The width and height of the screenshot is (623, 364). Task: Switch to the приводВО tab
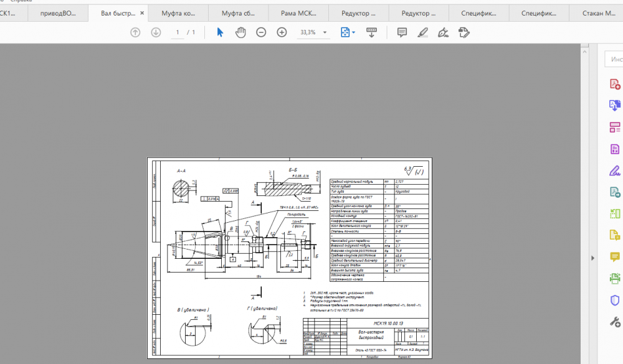[x=58, y=13]
